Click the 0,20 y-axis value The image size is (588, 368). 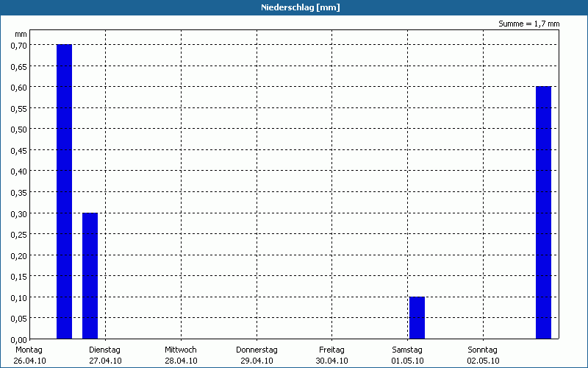coord(19,256)
